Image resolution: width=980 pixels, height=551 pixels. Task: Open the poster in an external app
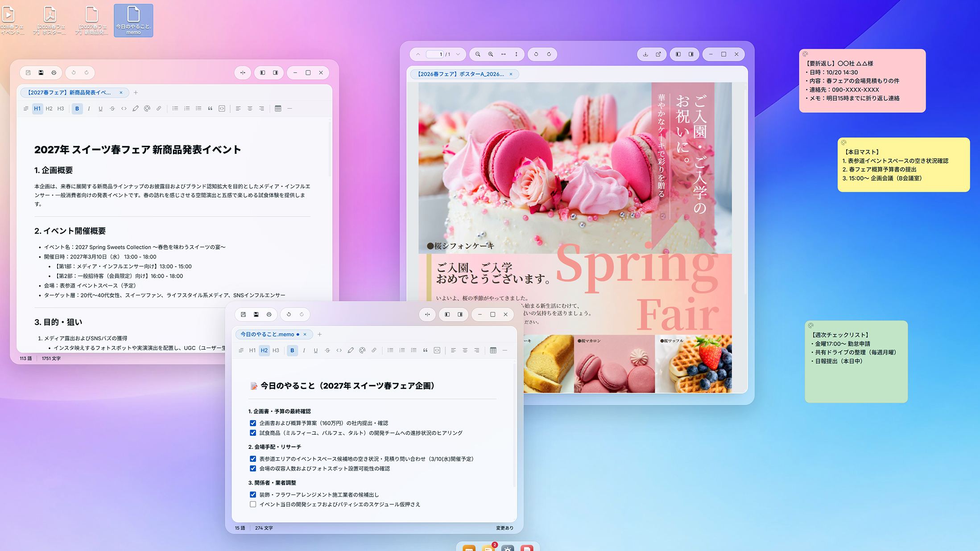pos(658,54)
